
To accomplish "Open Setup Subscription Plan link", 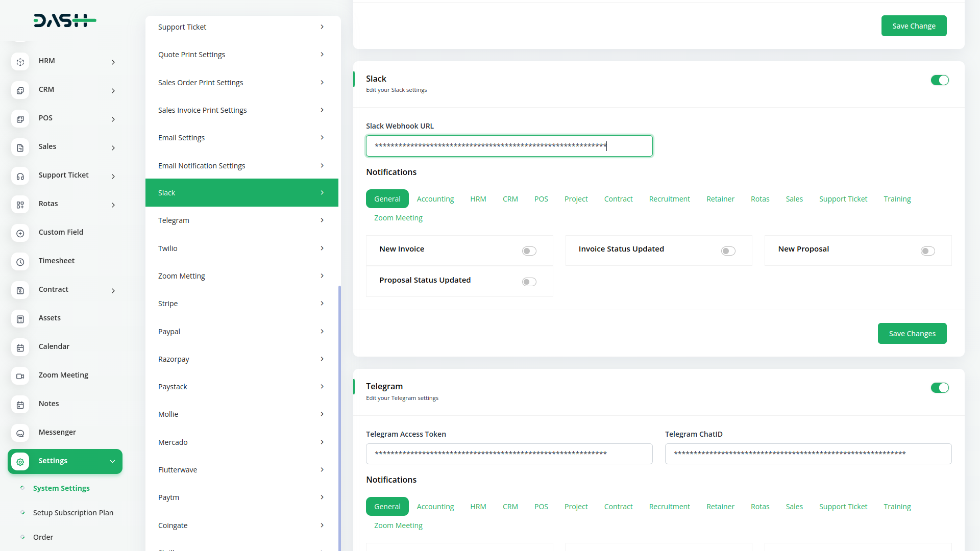I will pos(73,512).
